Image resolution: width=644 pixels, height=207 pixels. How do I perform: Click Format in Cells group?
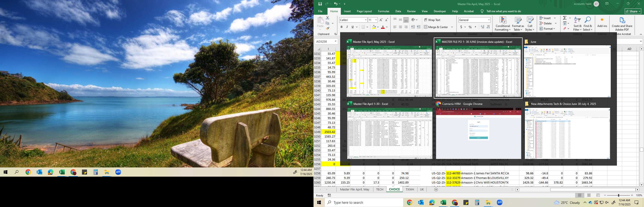click(x=548, y=29)
